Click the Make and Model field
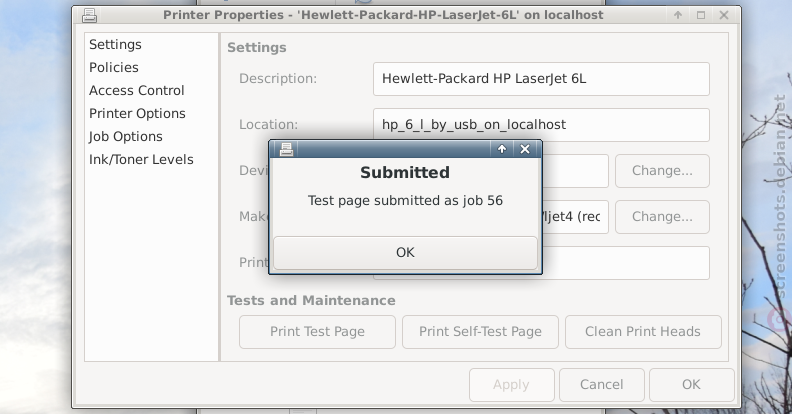 coord(575,217)
